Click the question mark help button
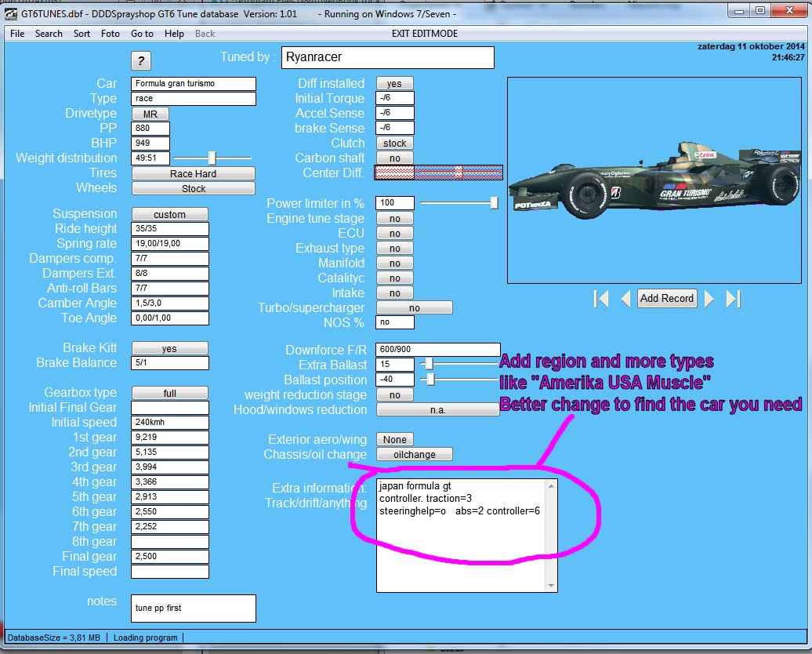Screen dimensions: 812x654 tap(141, 60)
